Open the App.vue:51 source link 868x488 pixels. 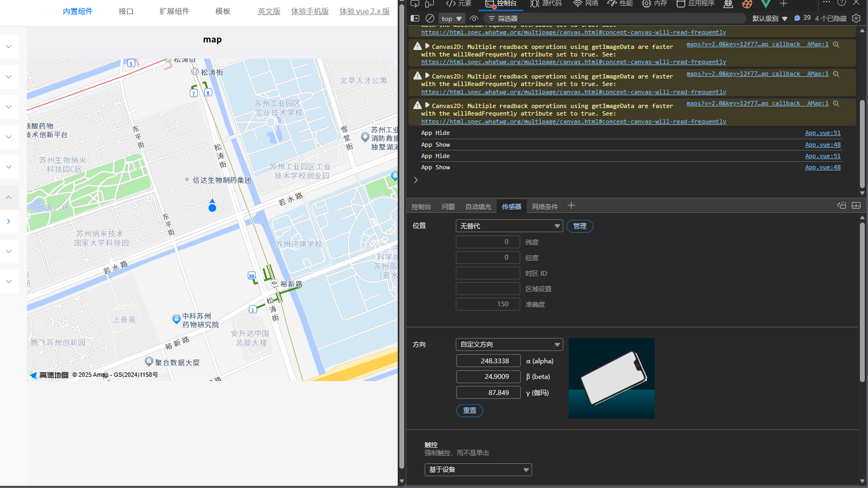click(822, 133)
